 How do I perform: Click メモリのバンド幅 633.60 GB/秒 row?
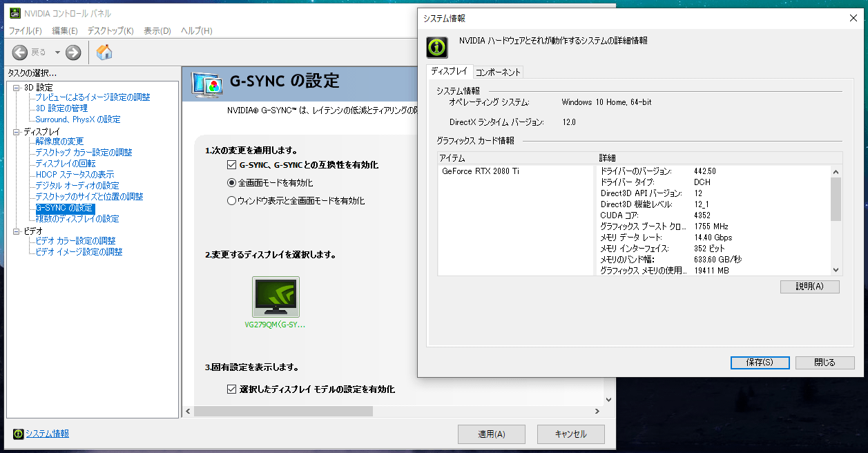pyautogui.click(x=713, y=260)
